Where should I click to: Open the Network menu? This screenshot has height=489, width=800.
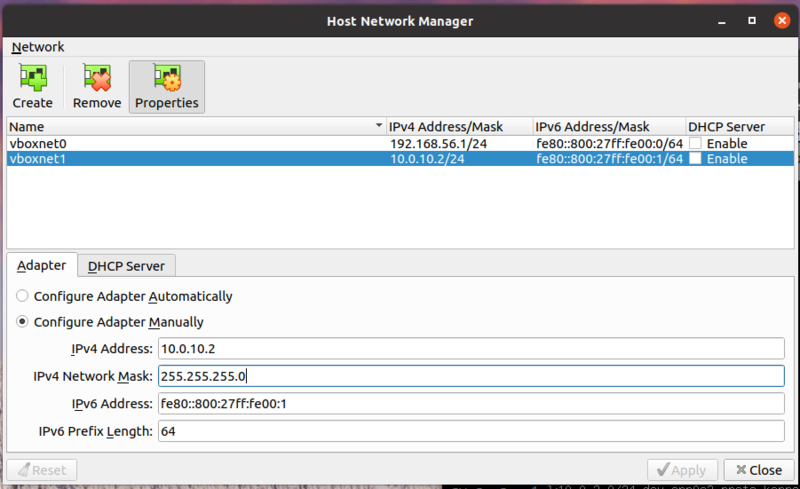point(38,47)
